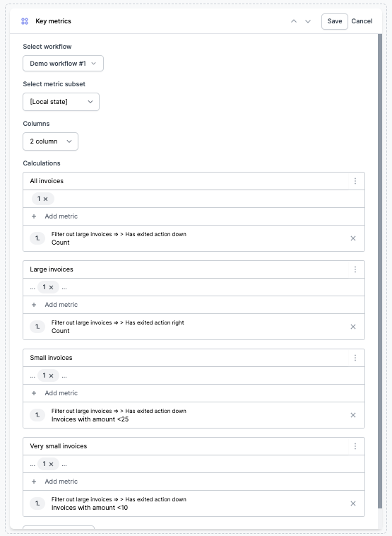Open three-dot menu for Very small invoices
Screen dimensions: 392x536
(x=355, y=446)
